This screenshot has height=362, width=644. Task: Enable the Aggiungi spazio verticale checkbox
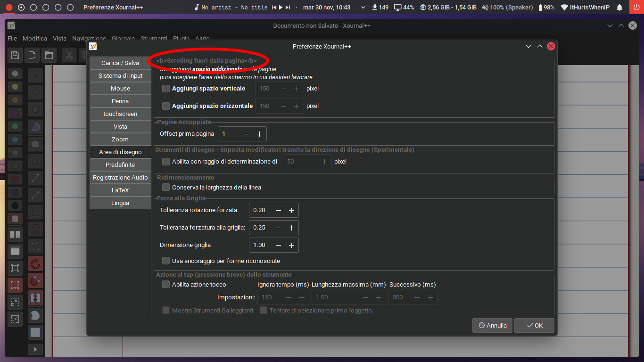[x=165, y=89]
